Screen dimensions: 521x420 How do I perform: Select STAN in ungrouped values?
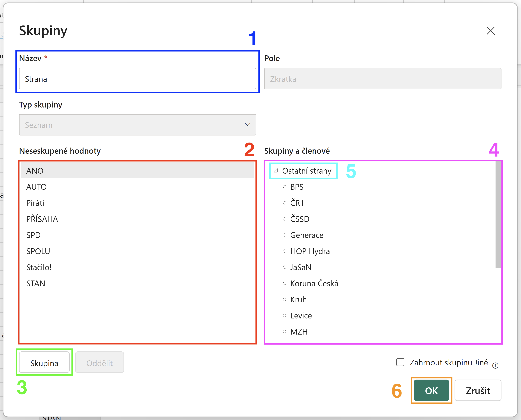click(x=137, y=283)
